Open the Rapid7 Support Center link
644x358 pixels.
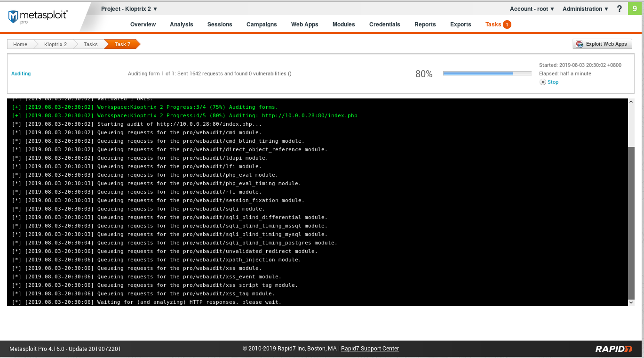point(370,349)
